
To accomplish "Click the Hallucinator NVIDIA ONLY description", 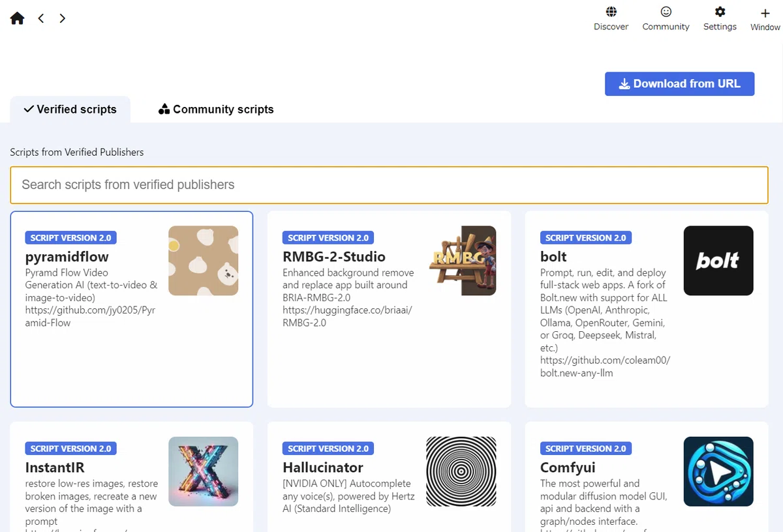I will 348,495.
